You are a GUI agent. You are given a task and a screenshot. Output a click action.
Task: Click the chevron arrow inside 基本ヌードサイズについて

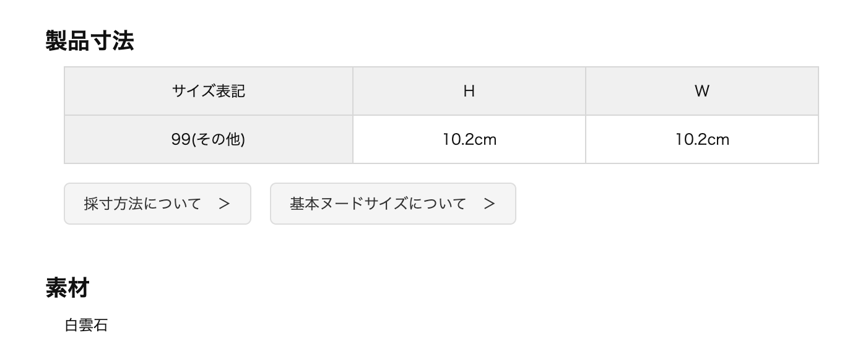(x=490, y=204)
